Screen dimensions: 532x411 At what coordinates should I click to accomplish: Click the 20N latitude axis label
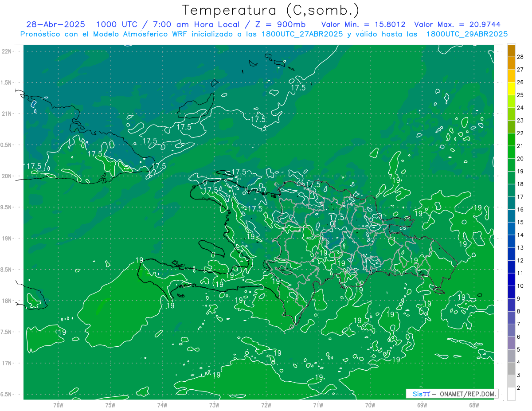[x=7, y=176]
